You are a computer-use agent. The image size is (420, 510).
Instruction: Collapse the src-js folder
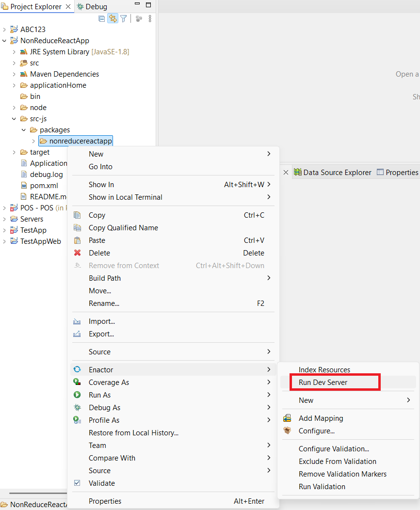point(14,119)
